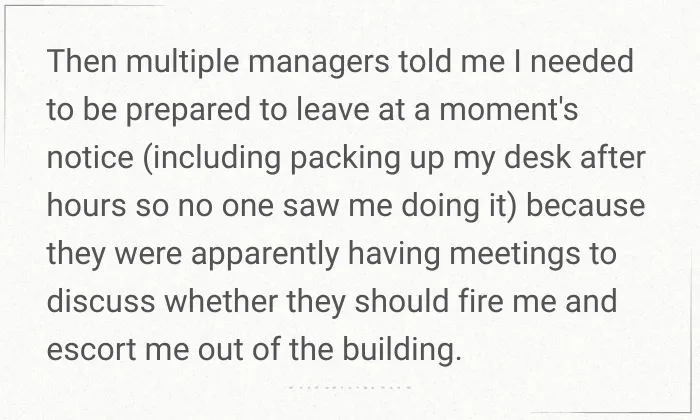Click the dotted divider below the paragraph
The height and width of the screenshot is (420, 700).
click(x=350, y=388)
